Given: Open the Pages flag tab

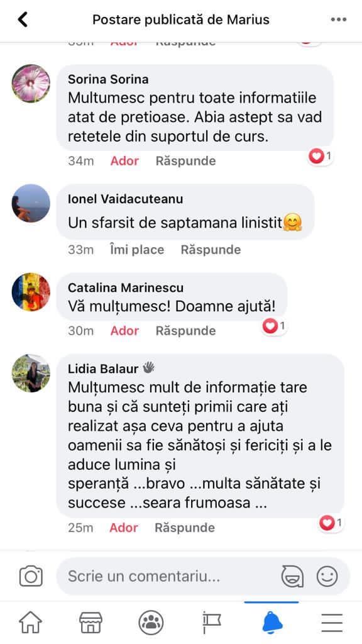Looking at the screenshot, I should point(211,623).
